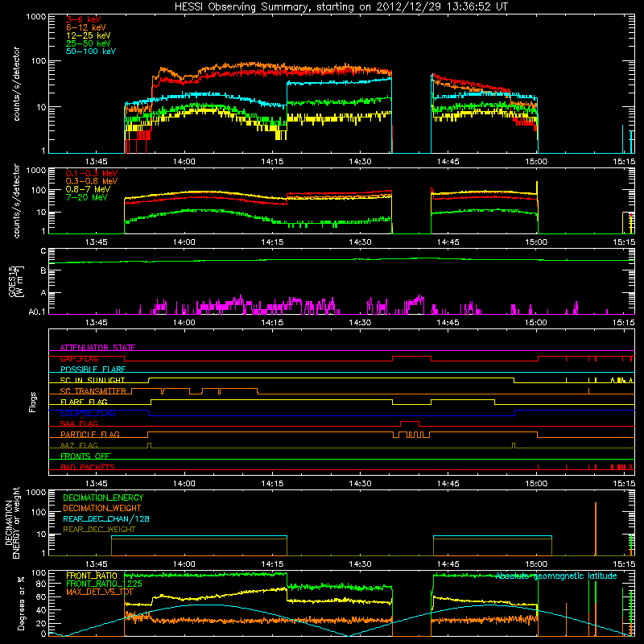
Task: Click the PARTICLE_FLAG label
Action: (x=90, y=435)
